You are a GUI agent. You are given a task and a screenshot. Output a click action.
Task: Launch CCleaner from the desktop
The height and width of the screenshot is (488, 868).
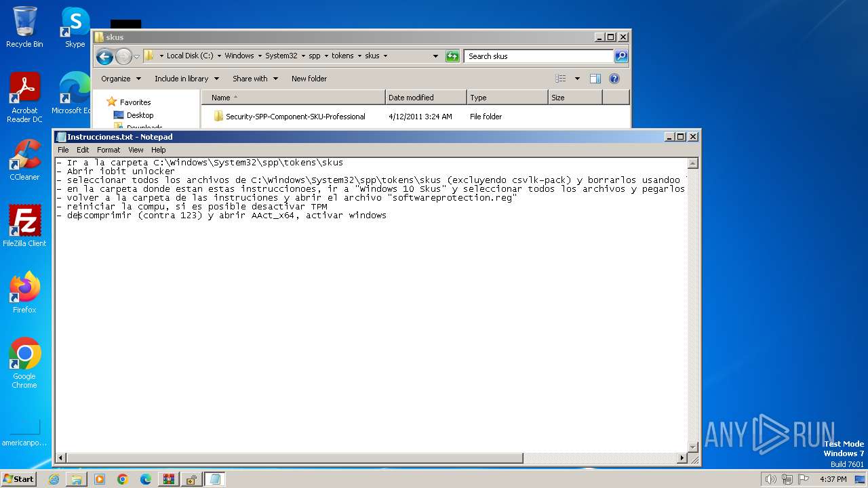pos(24,160)
